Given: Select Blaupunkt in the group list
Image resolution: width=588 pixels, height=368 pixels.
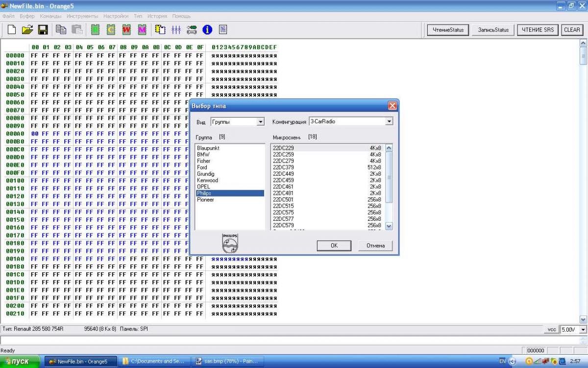Looking at the screenshot, I should point(229,148).
